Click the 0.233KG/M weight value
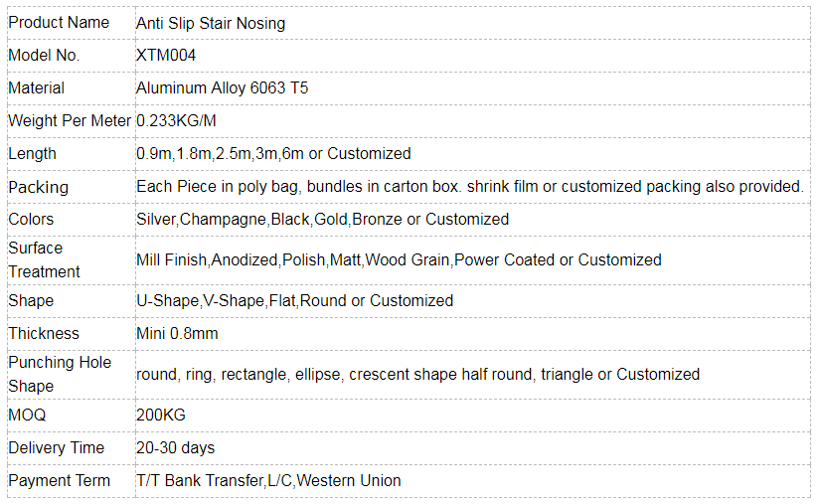Screen dimensions: 818x504 click(x=176, y=121)
